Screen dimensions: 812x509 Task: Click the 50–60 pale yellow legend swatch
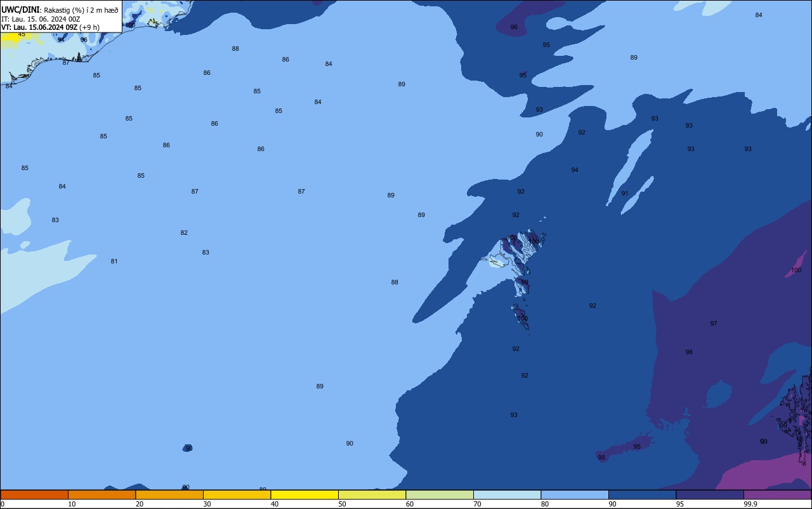click(372, 494)
